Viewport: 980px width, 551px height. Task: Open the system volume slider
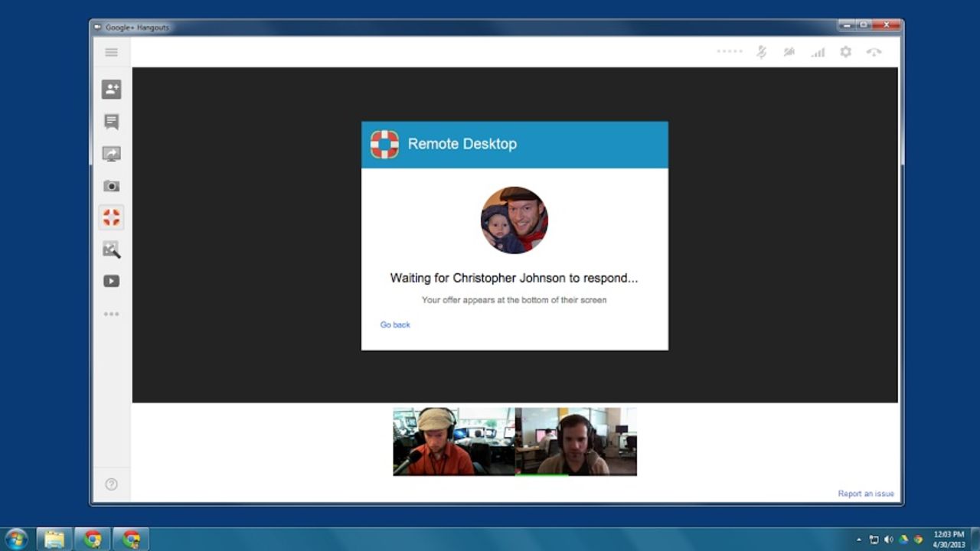click(888, 539)
